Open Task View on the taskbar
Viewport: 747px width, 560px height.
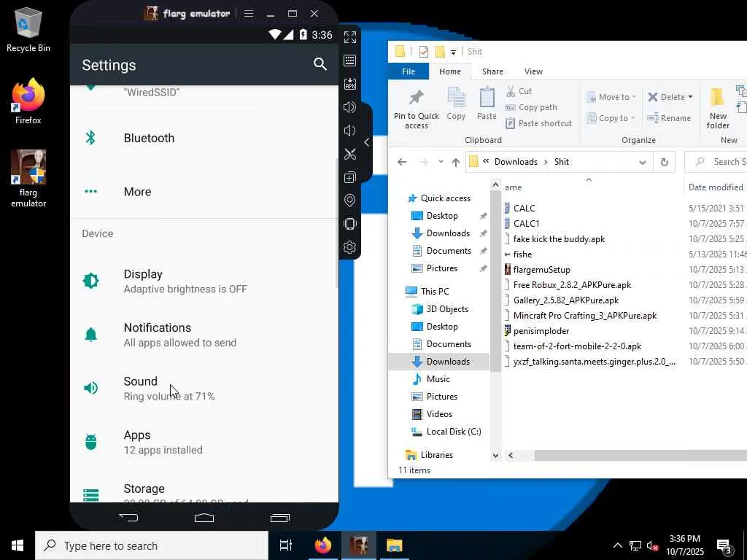[x=285, y=545]
